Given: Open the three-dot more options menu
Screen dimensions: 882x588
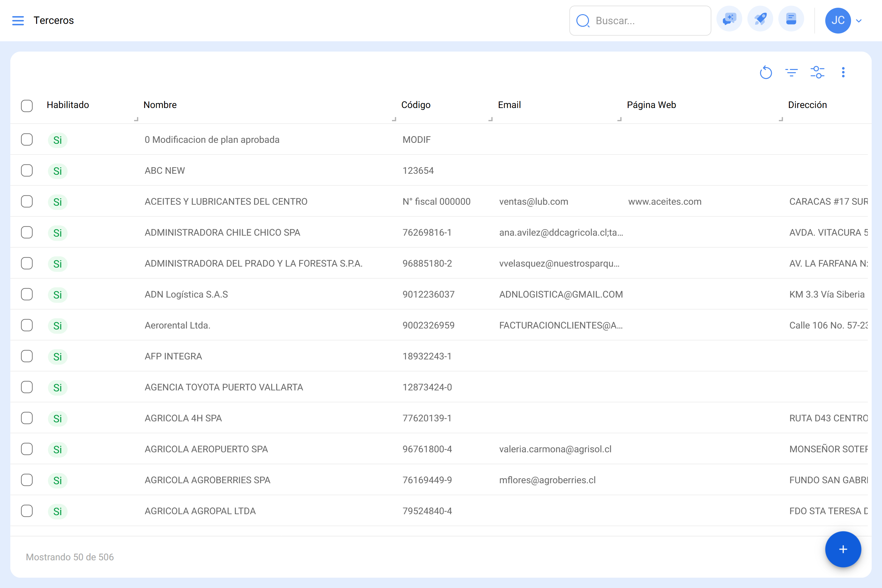Looking at the screenshot, I should coord(843,73).
